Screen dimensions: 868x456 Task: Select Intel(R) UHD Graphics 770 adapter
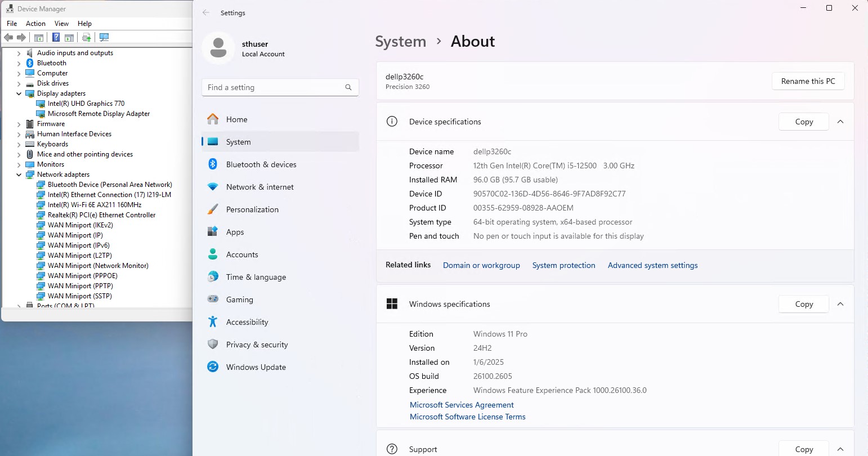coord(86,104)
